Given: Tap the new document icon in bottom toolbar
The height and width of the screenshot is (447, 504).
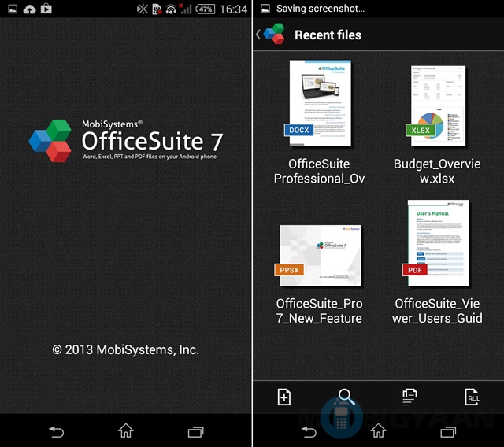Looking at the screenshot, I should tap(283, 397).
